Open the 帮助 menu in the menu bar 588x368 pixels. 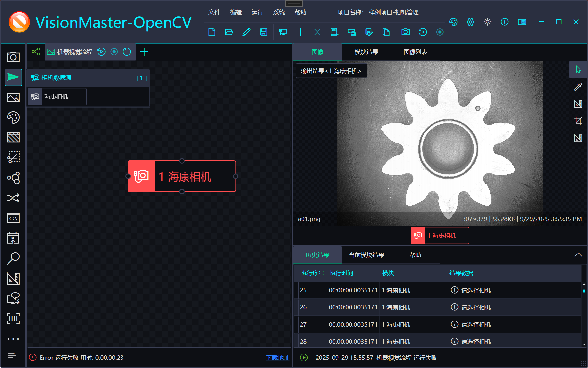click(301, 12)
